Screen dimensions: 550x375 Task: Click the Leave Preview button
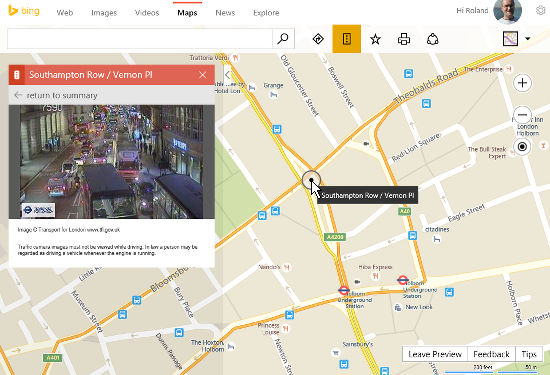435,354
